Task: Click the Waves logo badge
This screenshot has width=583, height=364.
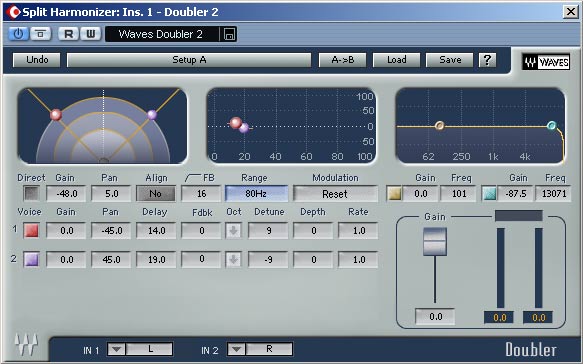Action: click(x=546, y=62)
